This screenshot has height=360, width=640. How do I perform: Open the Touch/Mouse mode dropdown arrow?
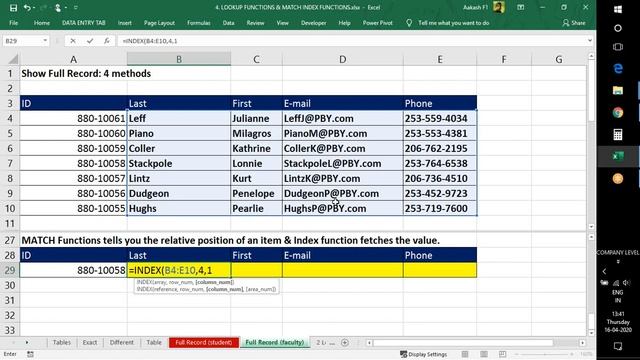coord(66,8)
